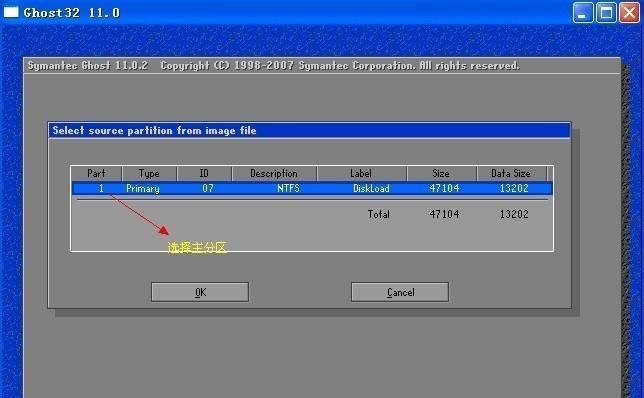
Task: Minimize the Ghost32 11.0 window
Action: (582, 12)
